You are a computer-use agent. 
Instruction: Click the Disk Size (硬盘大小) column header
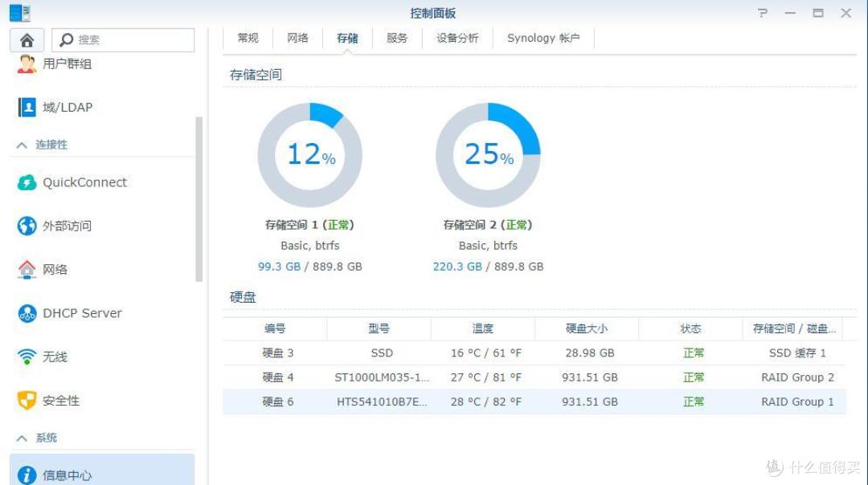(587, 328)
